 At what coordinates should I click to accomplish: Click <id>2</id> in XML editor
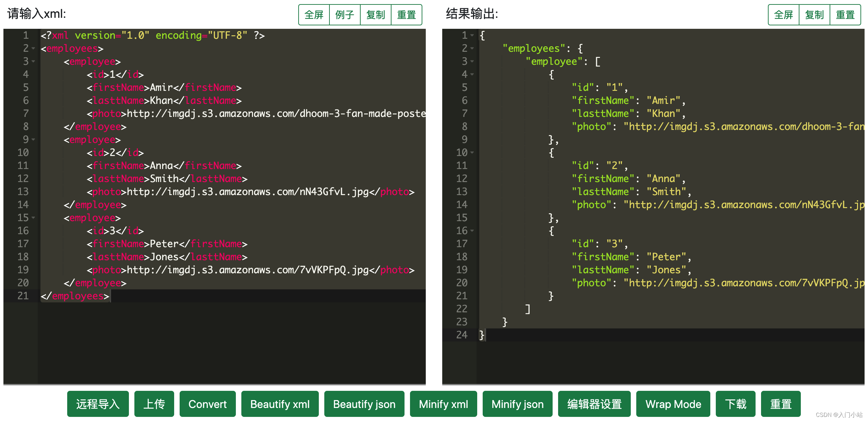pos(115,153)
